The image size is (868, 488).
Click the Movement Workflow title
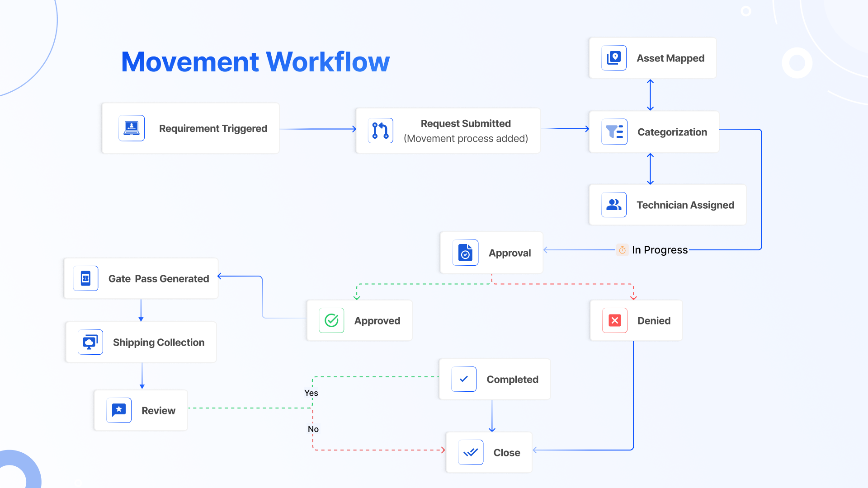255,62
